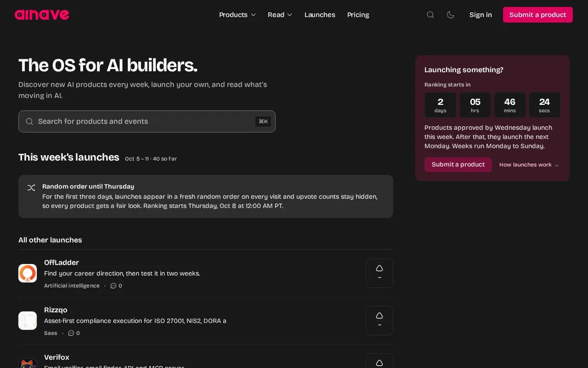Open the header search icon
Screen dimensions: 588x368
(x=430, y=15)
